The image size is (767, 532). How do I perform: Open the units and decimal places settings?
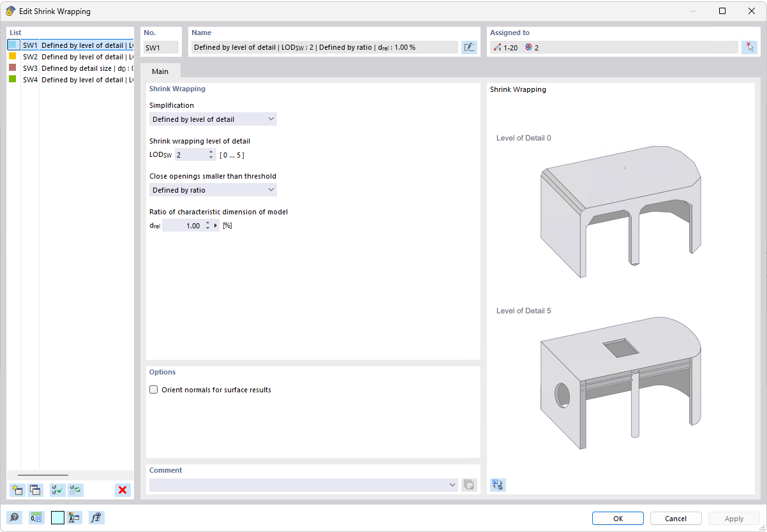coord(36,517)
